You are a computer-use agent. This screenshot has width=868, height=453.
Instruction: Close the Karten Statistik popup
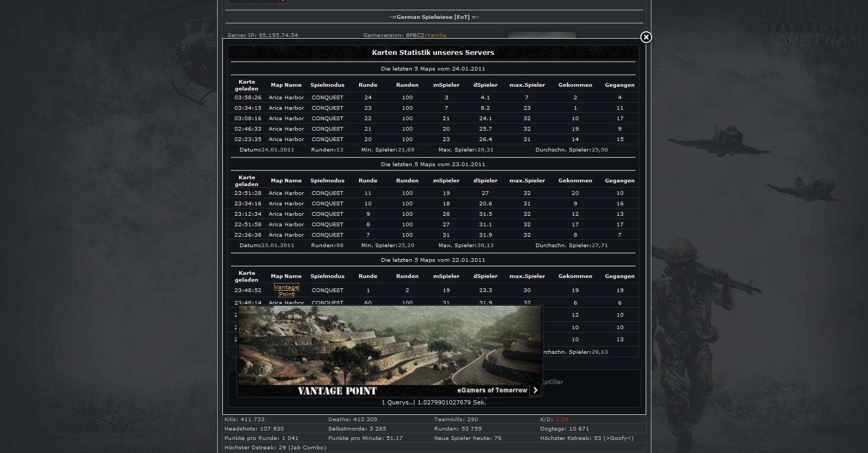coord(646,37)
